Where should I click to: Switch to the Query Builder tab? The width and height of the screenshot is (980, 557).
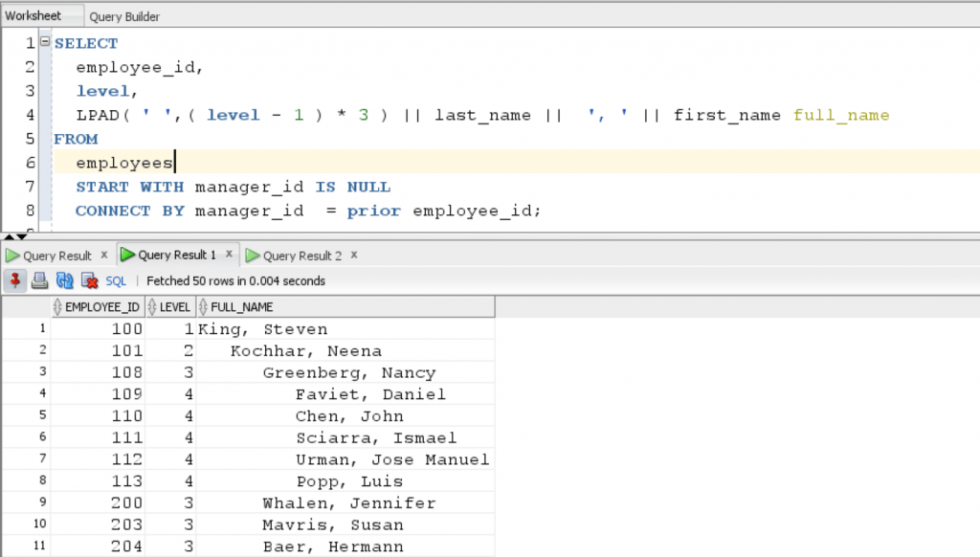pos(124,15)
